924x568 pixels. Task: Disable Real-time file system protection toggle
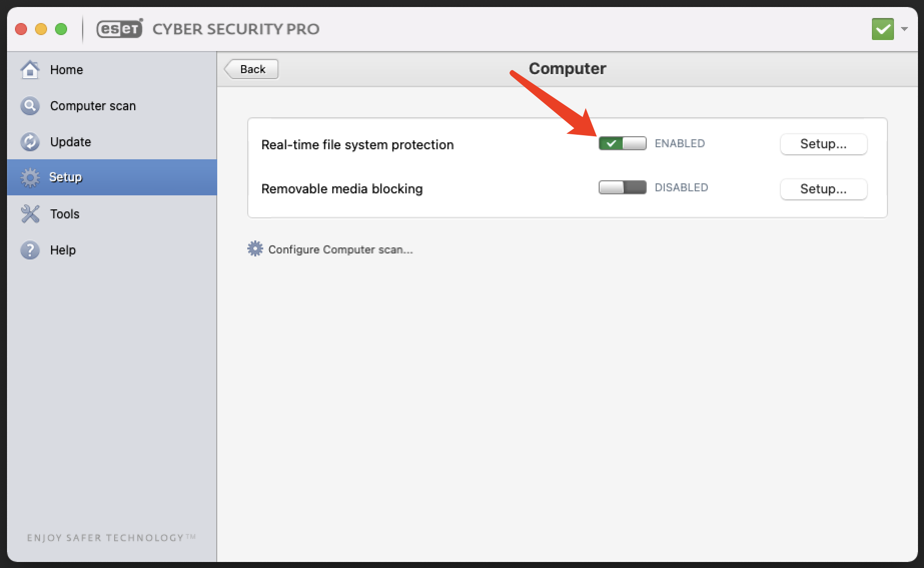pyautogui.click(x=622, y=144)
